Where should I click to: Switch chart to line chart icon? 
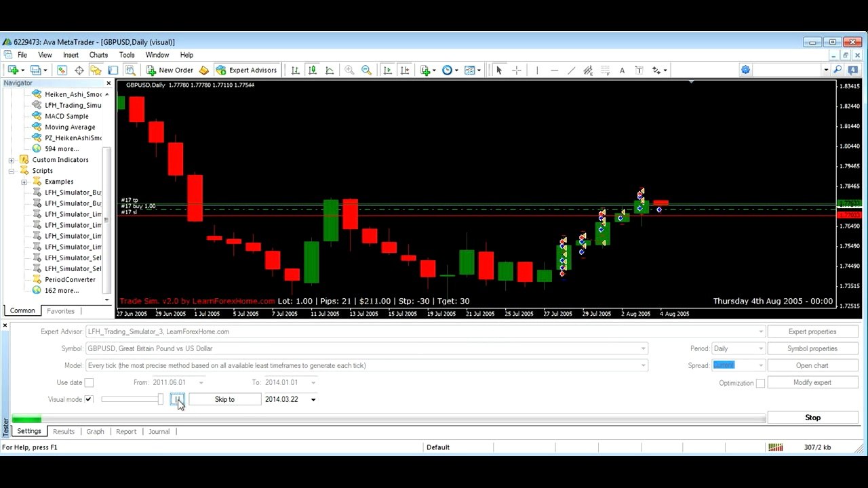[x=330, y=70]
